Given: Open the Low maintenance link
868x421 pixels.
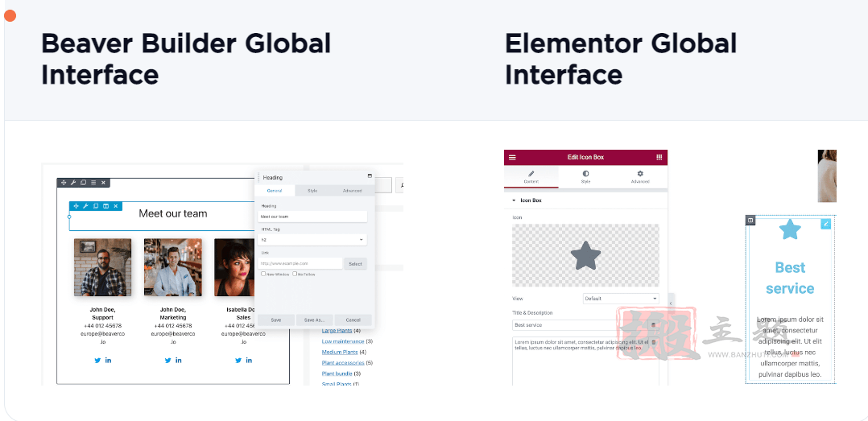Looking at the screenshot, I should 343,341.
